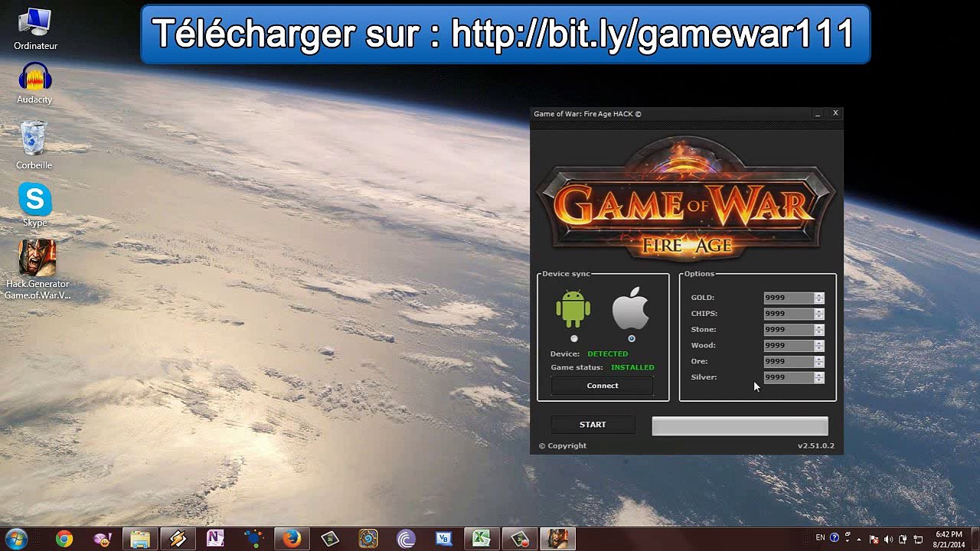Click the blue help icon in the tray
The height and width of the screenshot is (551, 980).
point(835,538)
